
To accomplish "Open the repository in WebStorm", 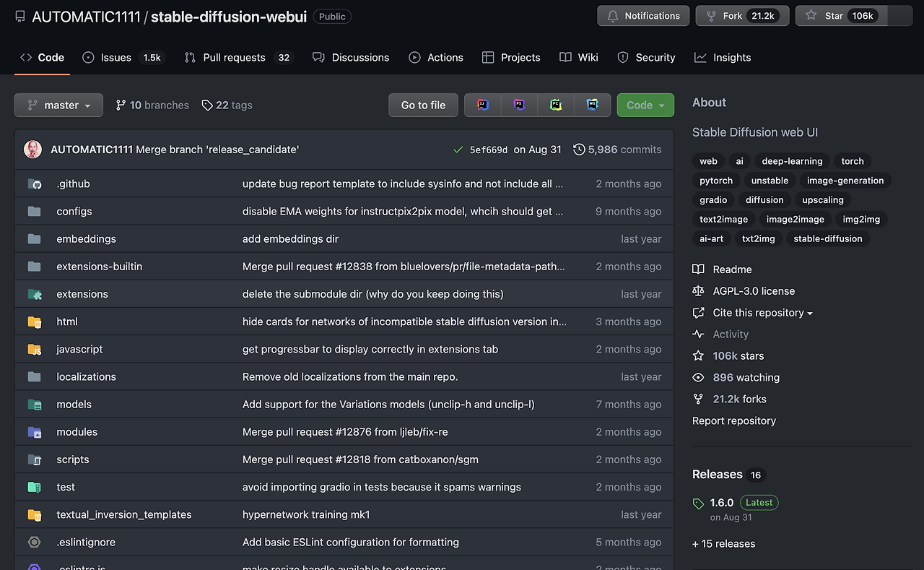I will tap(593, 105).
